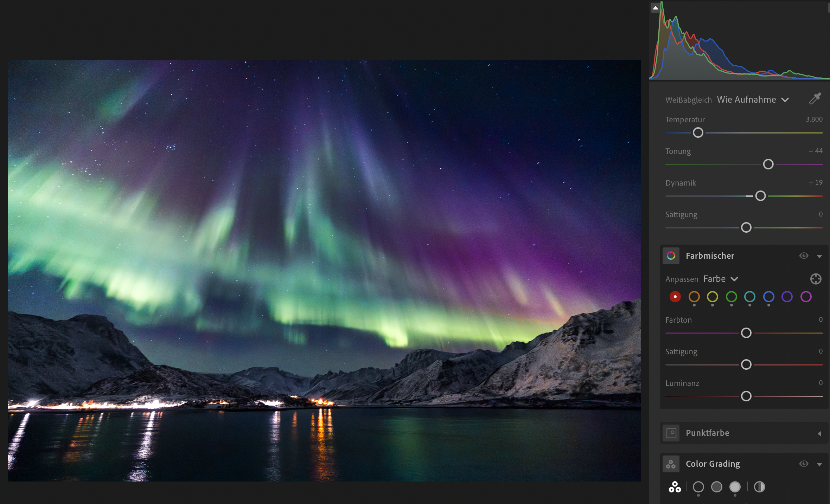Click the Color Grading panel icon
This screenshot has width=830, height=504.
tap(671, 464)
